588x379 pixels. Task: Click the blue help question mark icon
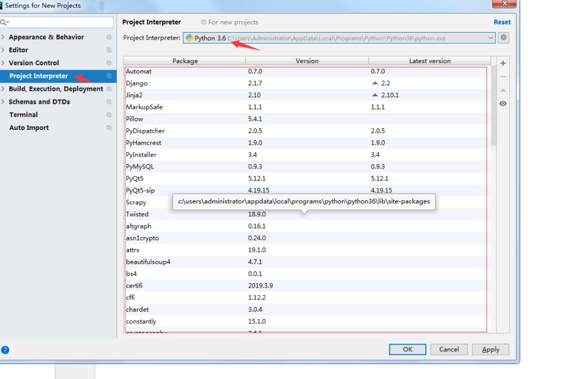click(x=5, y=350)
